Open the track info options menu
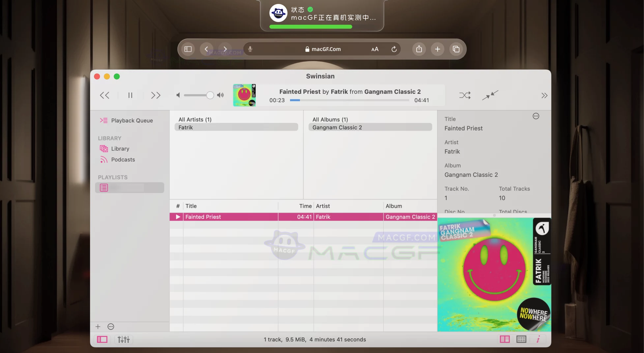Viewport: 644px width, 353px height. (536, 116)
